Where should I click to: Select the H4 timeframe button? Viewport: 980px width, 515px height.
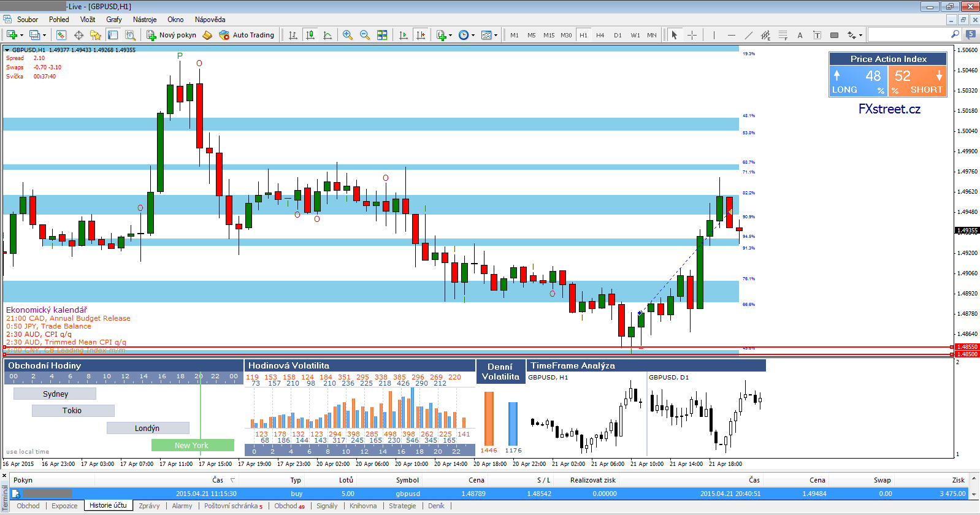click(x=600, y=35)
